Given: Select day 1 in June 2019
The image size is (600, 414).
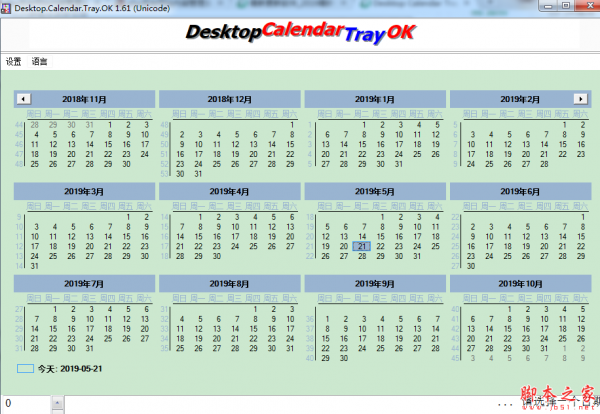Looking at the screenshot, I should 583,217.
